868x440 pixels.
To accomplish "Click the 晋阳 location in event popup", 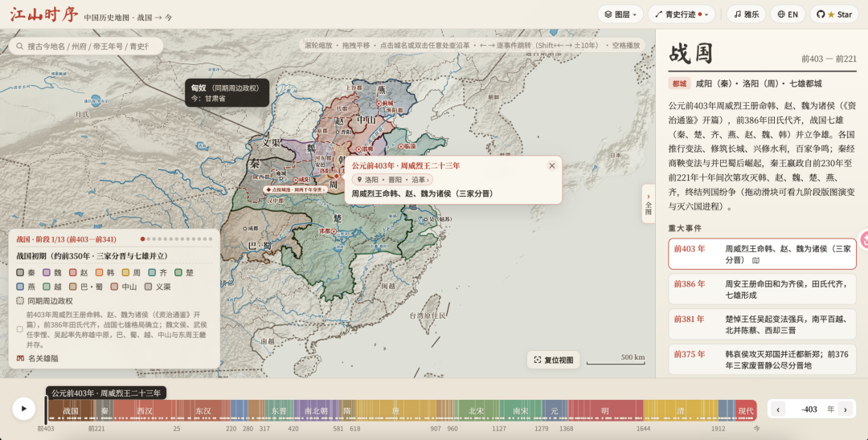I will 395,180.
